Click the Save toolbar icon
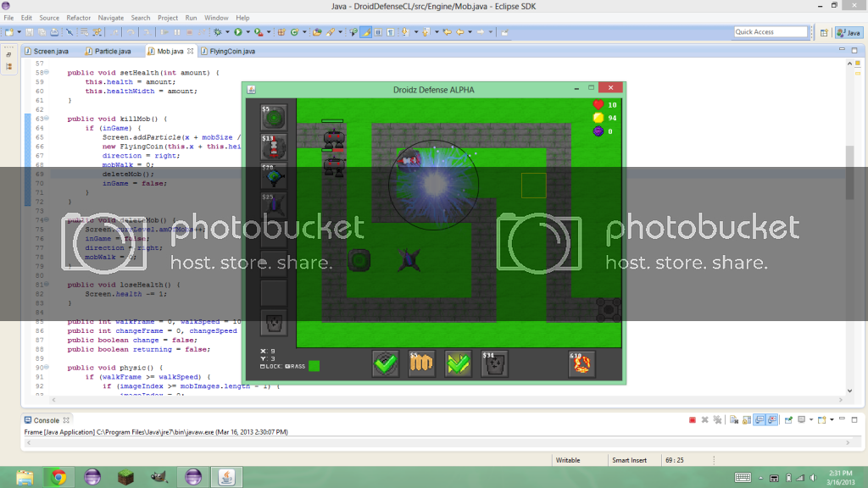Screen dimensions: 868x488 coord(30,32)
